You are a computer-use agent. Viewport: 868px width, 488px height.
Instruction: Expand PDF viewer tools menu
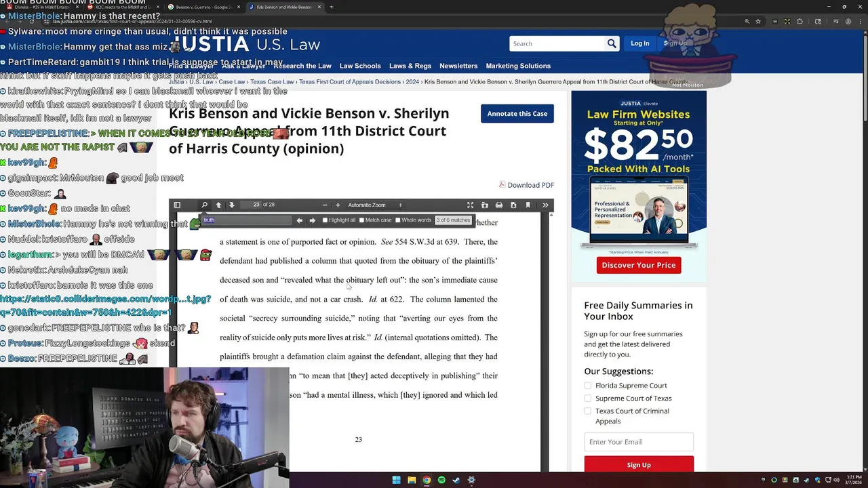[x=545, y=205]
